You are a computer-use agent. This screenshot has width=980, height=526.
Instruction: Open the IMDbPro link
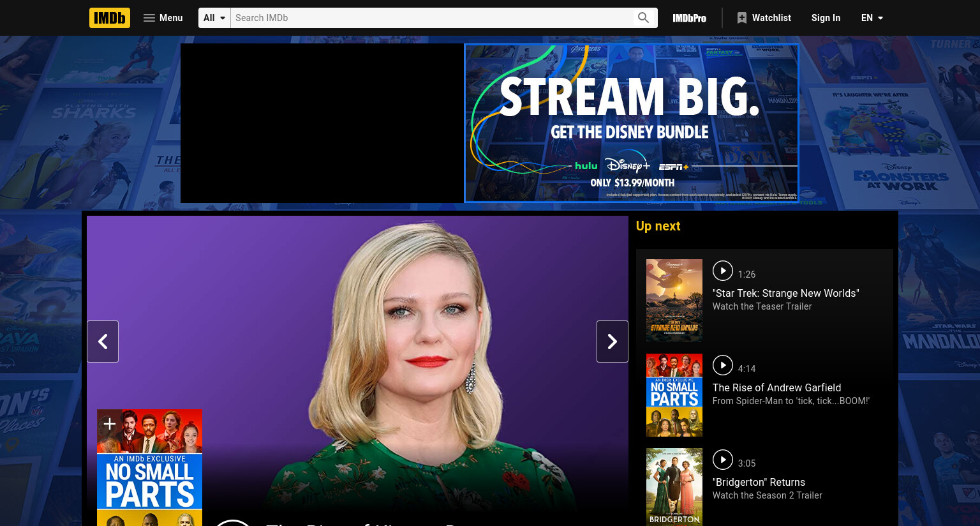coord(689,18)
